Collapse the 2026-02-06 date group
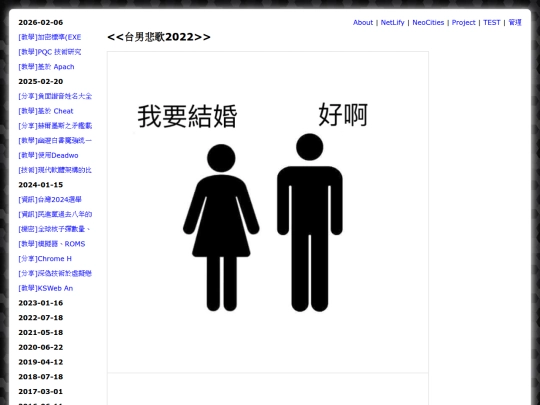540x405 pixels. click(x=41, y=22)
